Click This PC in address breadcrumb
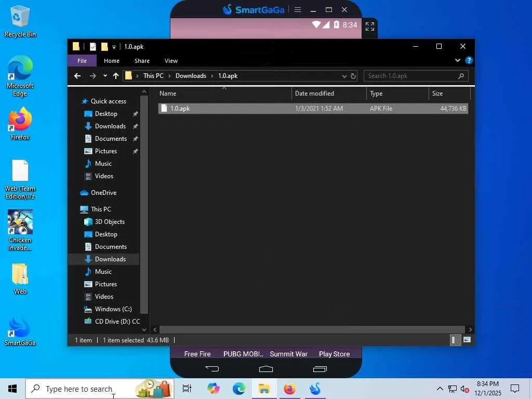532x399 pixels. (x=153, y=76)
